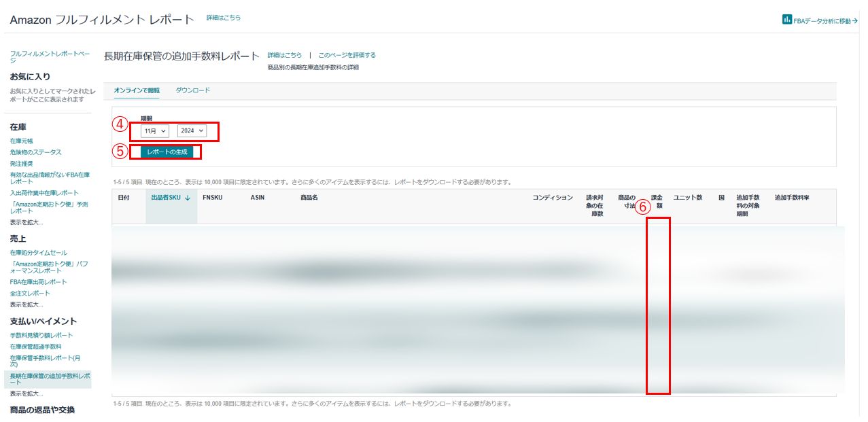Click the お気に入り sidebar heading
Image resolution: width=868 pixels, height=422 pixels.
[30, 77]
